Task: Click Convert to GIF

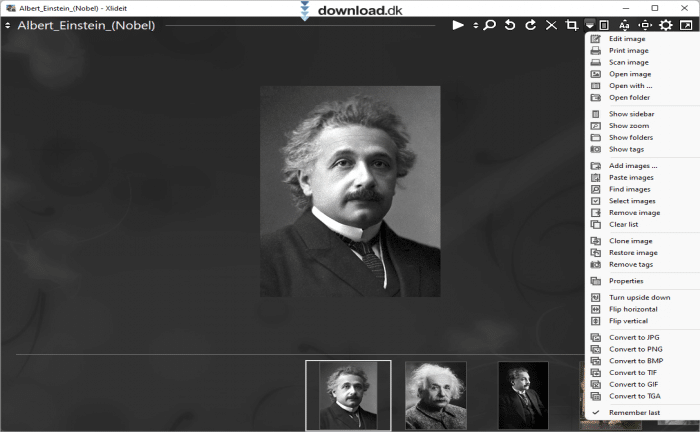Action: (633, 384)
